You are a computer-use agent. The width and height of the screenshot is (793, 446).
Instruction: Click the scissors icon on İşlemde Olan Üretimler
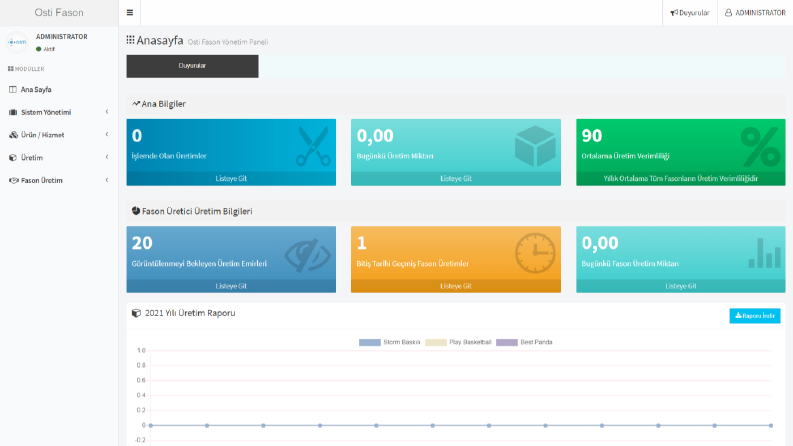point(313,147)
